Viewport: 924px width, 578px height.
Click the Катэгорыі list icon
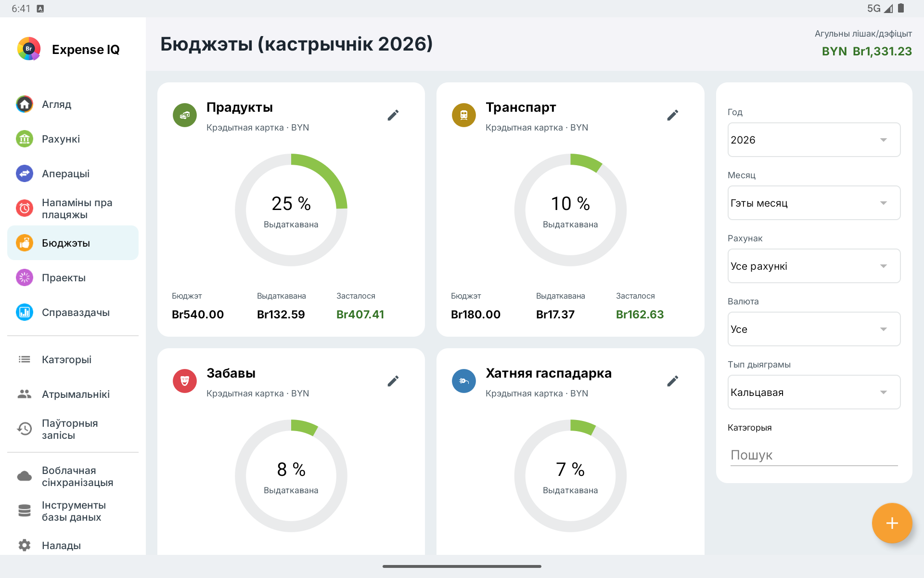[x=25, y=359]
